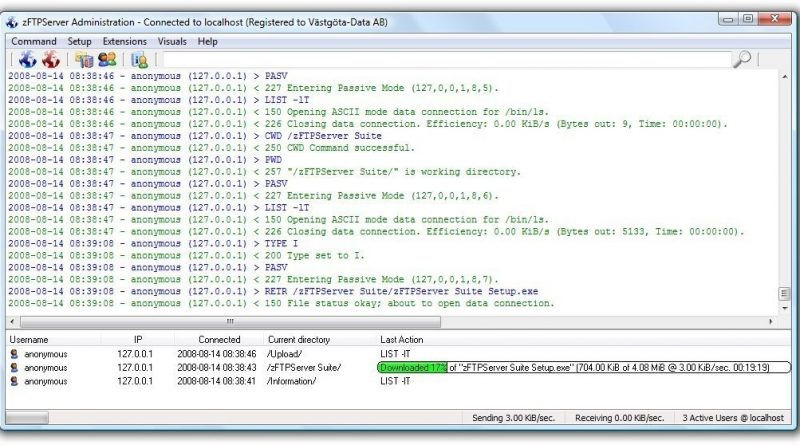This screenshot has height=445, width=800.
Task: Click the red globe disconnect icon
Action: (51, 60)
